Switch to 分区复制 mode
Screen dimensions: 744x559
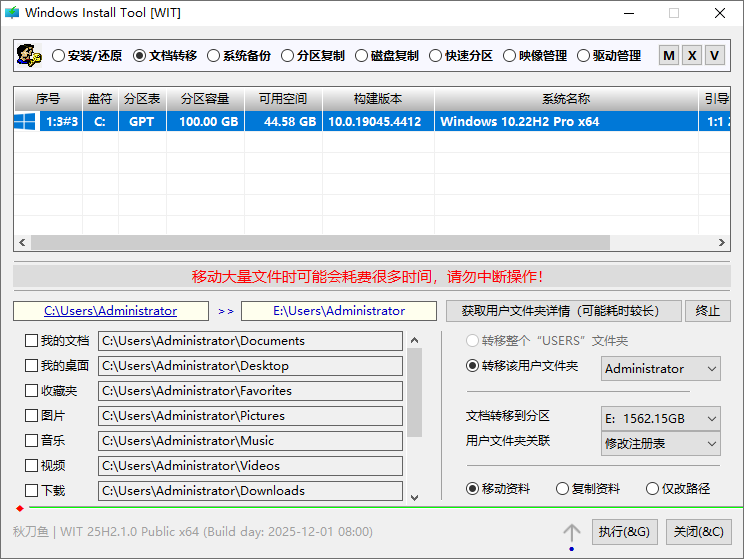pos(313,56)
